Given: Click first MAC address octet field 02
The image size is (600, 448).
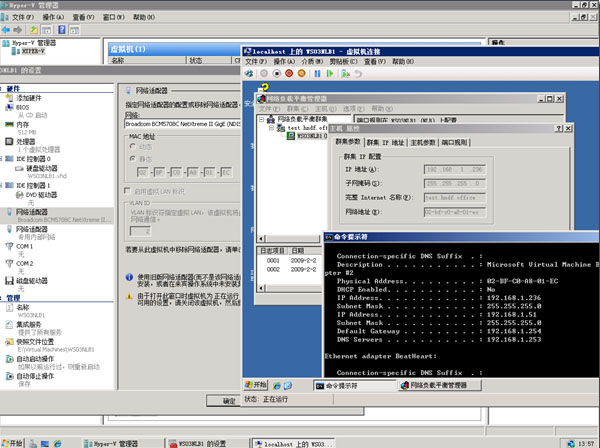Looking at the screenshot, I should [142, 173].
